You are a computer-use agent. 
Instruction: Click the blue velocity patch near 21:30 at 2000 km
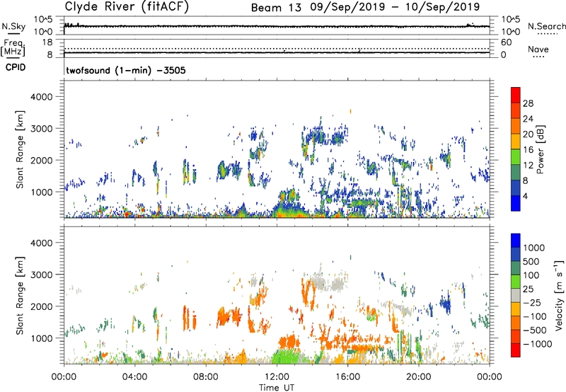tap(446, 302)
